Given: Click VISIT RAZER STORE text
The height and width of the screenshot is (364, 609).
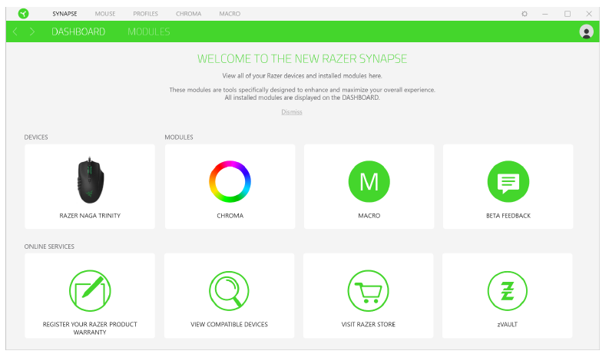Looking at the screenshot, I should [x=368, y=324].
